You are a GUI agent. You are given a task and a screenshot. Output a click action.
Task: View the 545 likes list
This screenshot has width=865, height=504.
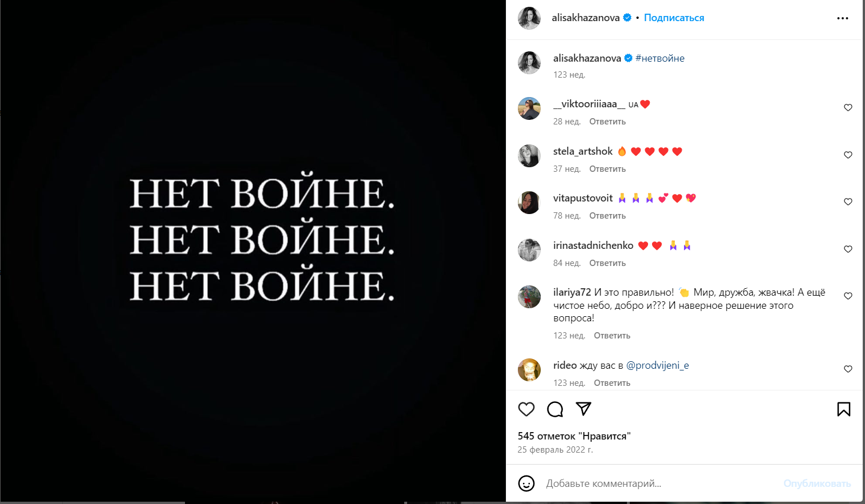pyautogui.click(x=574, y=436)
